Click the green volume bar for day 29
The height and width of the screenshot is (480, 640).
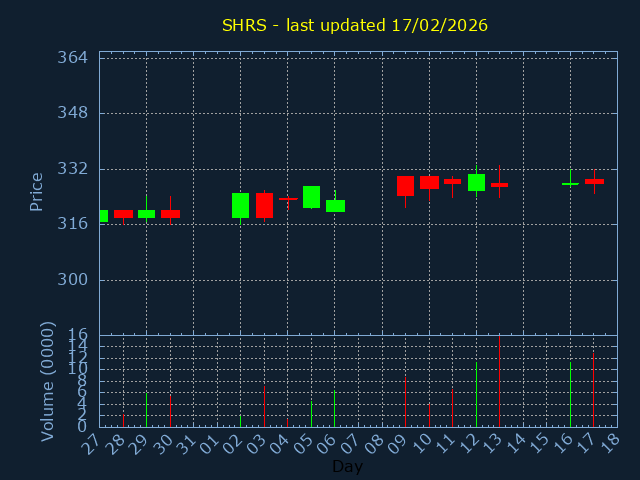147,410
